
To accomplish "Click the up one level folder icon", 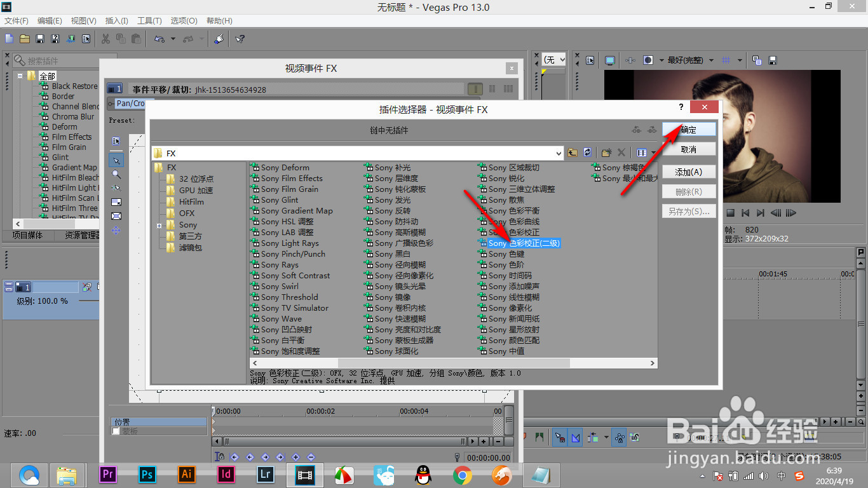I will pos(573,153).
